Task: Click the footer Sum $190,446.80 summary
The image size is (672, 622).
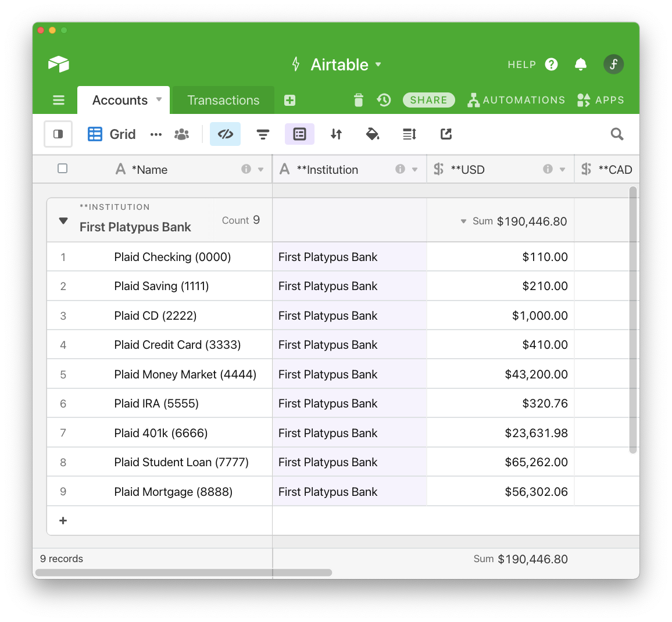Action: 520,559
